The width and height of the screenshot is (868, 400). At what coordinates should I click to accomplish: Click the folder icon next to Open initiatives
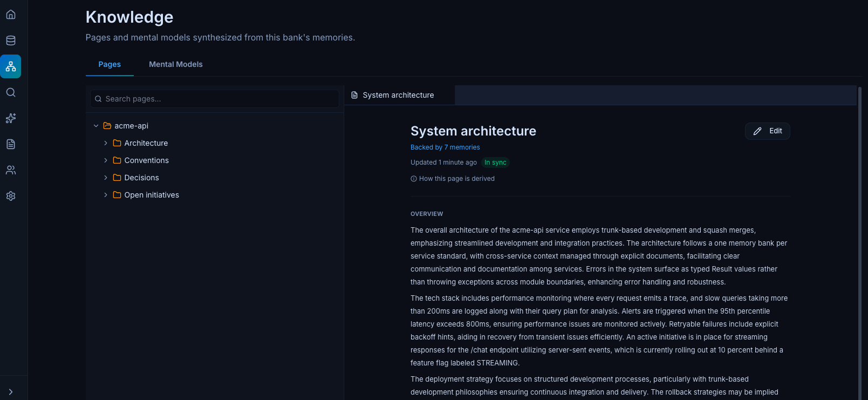(117, 195)
